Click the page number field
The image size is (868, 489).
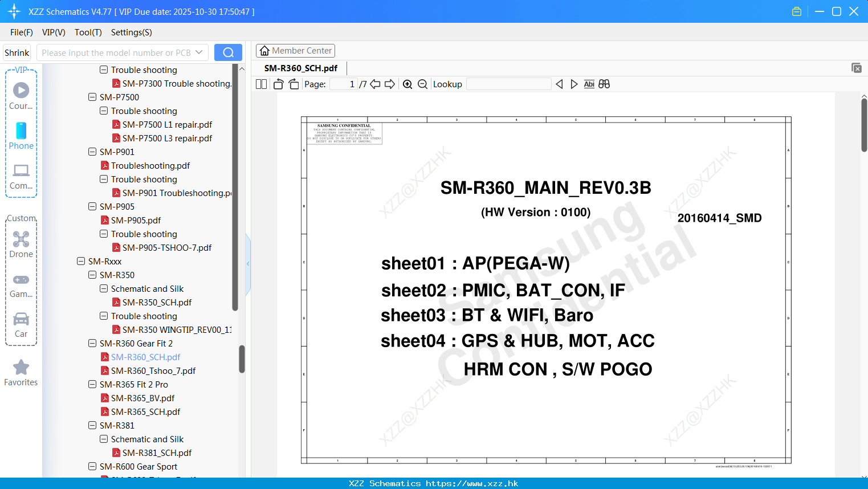tap(344, 84)
